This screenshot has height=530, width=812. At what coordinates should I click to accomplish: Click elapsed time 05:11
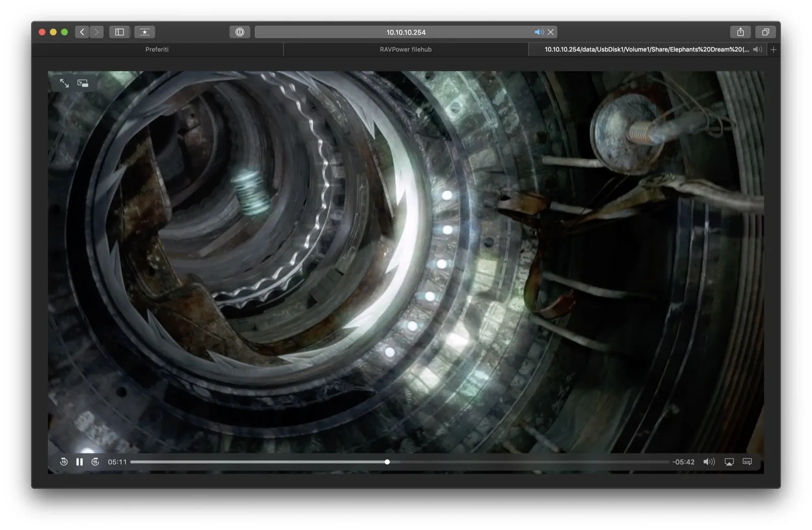click(117, 462)
